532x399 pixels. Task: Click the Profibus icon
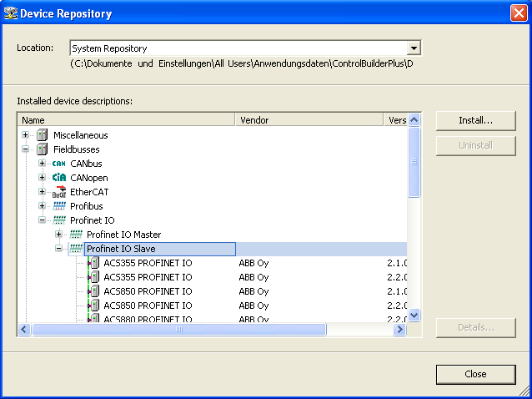coord(58,206)
